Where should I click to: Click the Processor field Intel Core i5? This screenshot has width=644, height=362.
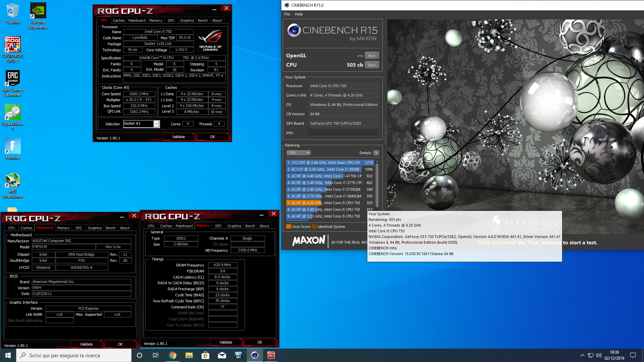pos(344,86)
